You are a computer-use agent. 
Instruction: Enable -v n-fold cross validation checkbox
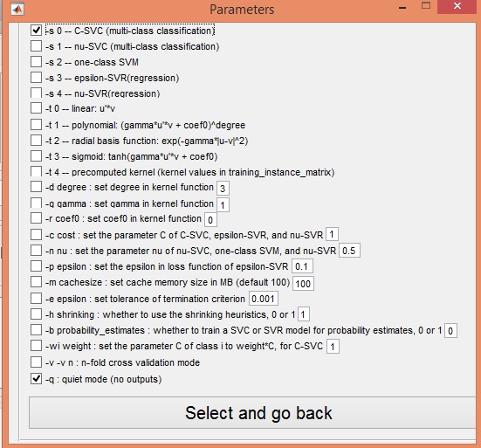[36, 362]
